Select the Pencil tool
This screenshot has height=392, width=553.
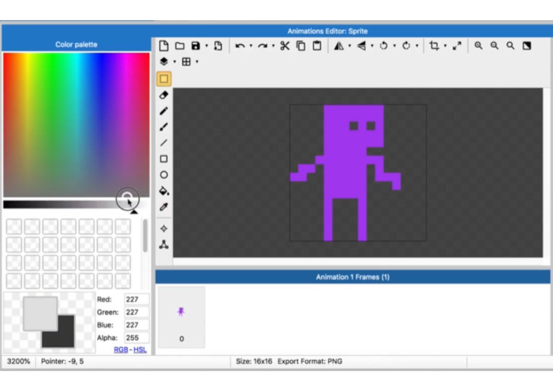(x=164, y=111)
